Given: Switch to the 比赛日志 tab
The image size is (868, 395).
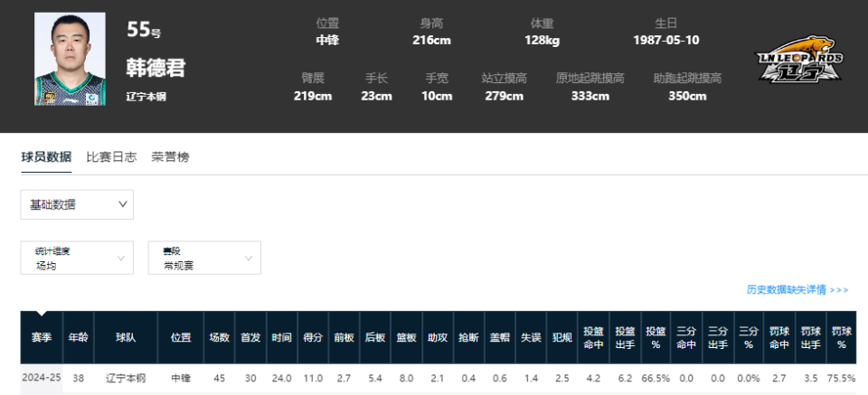Looking at the screenshot, I should click(111, 156).
